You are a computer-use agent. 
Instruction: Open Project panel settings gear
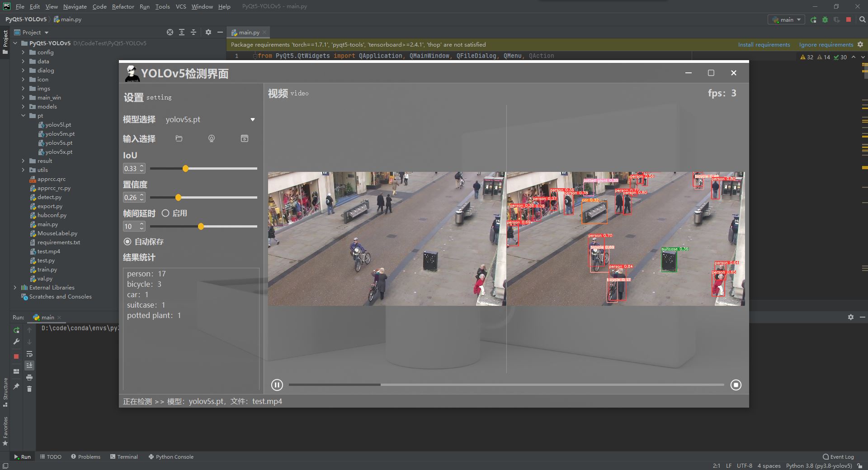tap(208, 32)
